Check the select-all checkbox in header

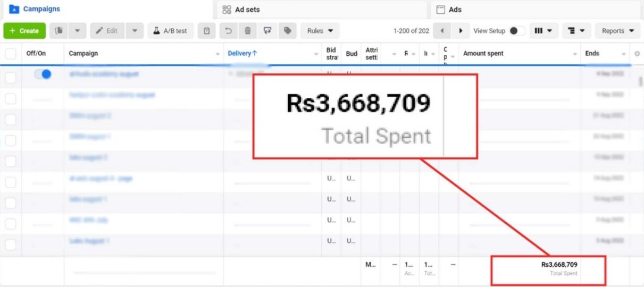(x=11, y=54)
